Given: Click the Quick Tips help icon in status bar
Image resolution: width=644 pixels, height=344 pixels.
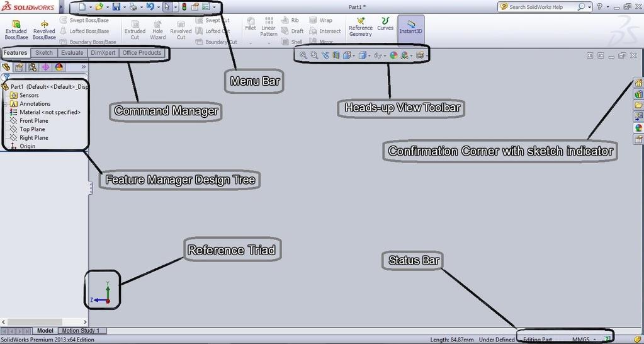Looking at the screenshot, I should pyautogui.click(x=607, y=340).
